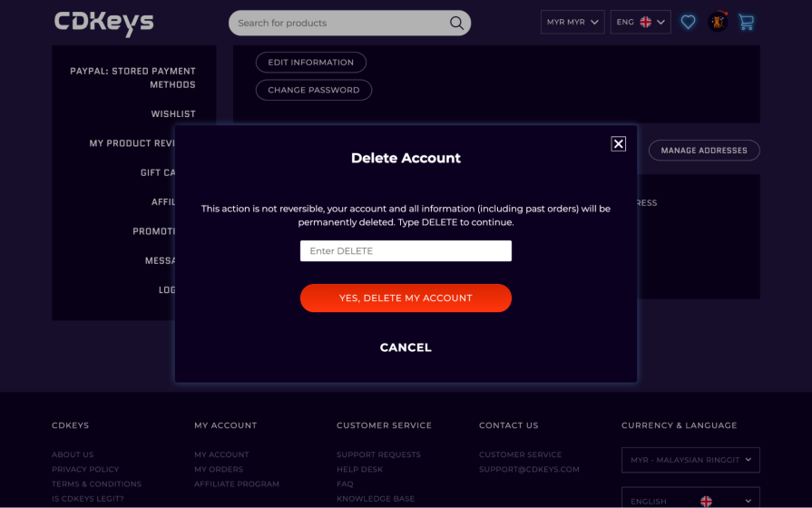Cancel the account deletion
Viewport: 812px width, 508px height.
point(406,347)
